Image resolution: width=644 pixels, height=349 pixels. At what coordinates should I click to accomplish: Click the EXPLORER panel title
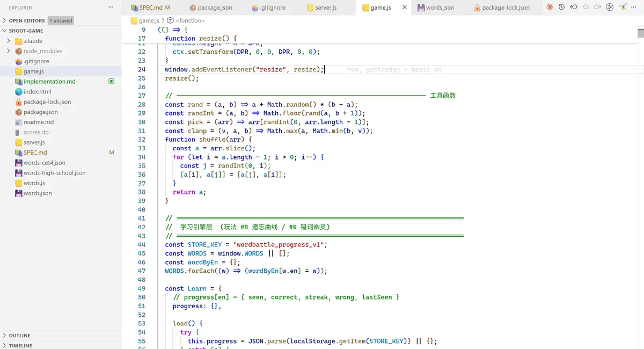[20, 8]
